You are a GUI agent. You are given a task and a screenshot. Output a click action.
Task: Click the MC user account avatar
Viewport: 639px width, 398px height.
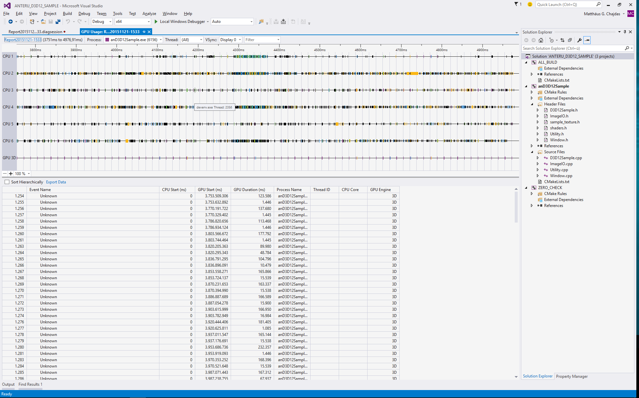click(630, 13)
